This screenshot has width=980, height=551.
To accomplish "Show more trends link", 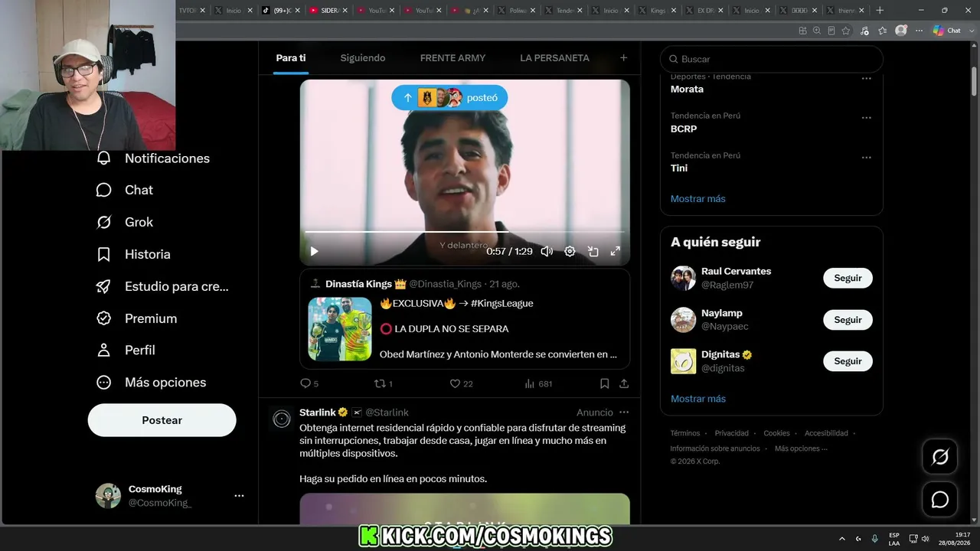I will [698, 199].
